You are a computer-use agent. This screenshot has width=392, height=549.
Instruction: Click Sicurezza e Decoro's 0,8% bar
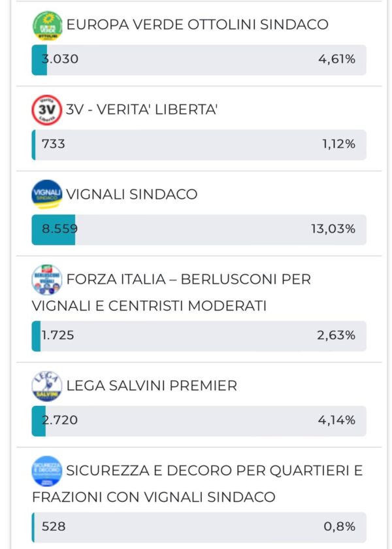tap(199, 527)
